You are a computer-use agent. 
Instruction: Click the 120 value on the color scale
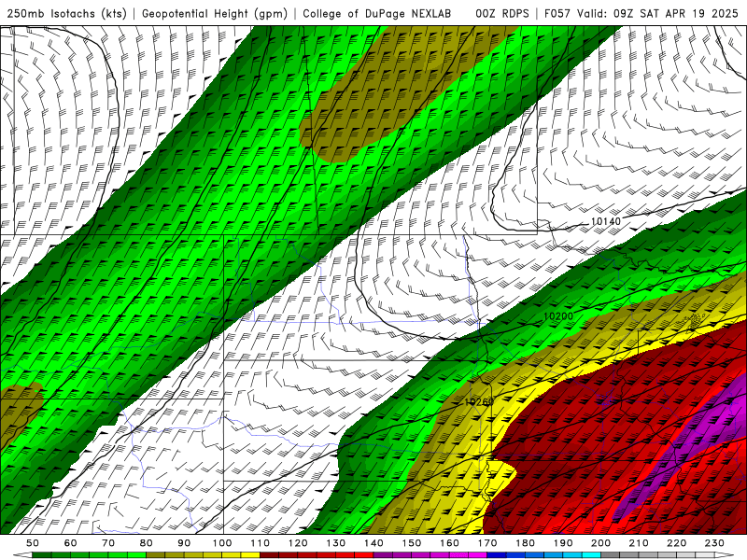[x=298, y=543]
